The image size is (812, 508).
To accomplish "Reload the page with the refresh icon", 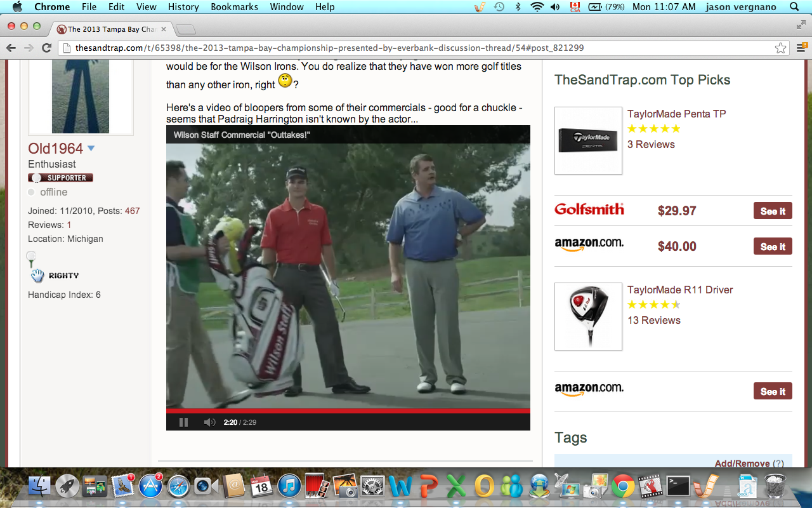I will 46,48.
